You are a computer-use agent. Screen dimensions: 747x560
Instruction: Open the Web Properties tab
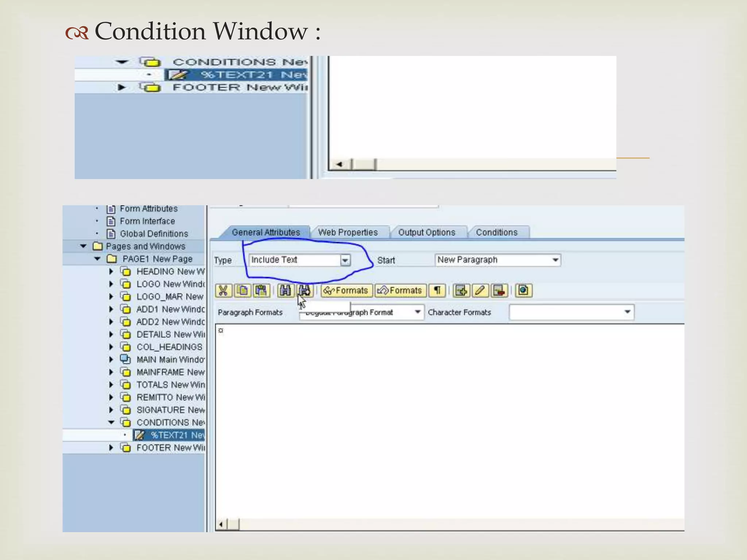click(x=348, y=233)
